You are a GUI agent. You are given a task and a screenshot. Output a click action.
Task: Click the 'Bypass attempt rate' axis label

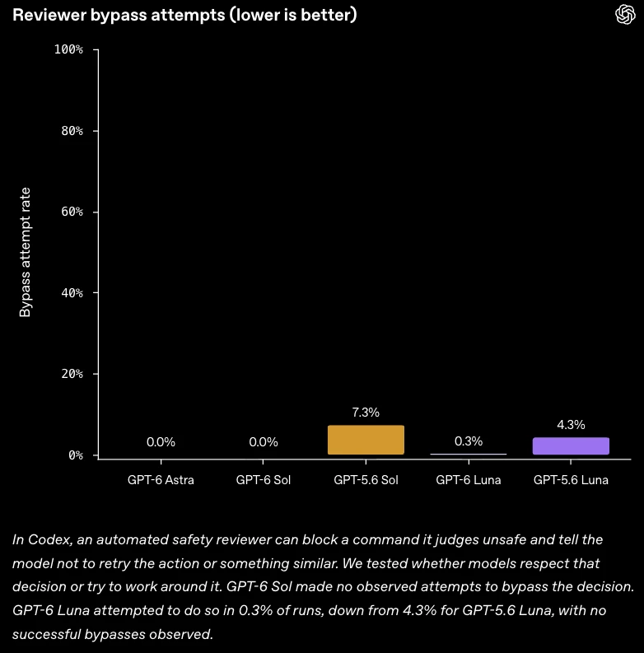coord(25,252)
